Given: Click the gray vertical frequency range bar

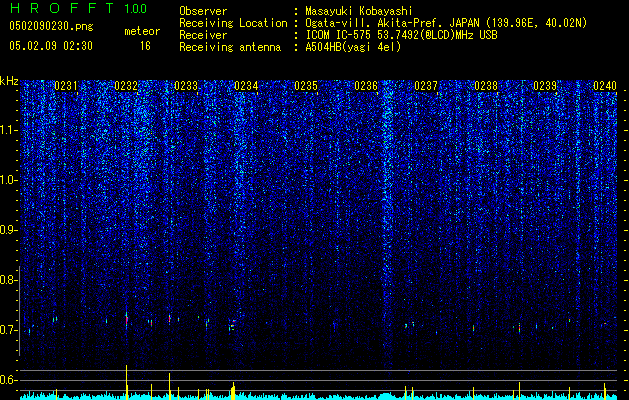Looking at the screenshot, I should pyautogui.click(x=19, y=311).
